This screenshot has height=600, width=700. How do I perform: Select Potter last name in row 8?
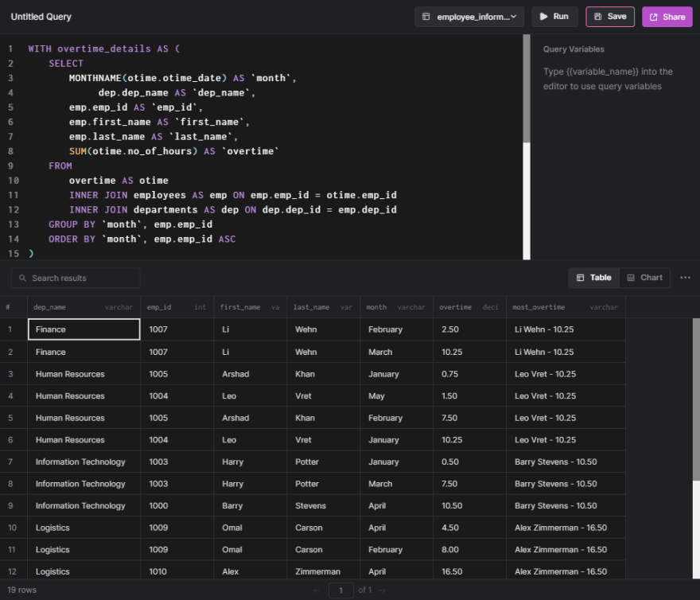pos(324,484)
